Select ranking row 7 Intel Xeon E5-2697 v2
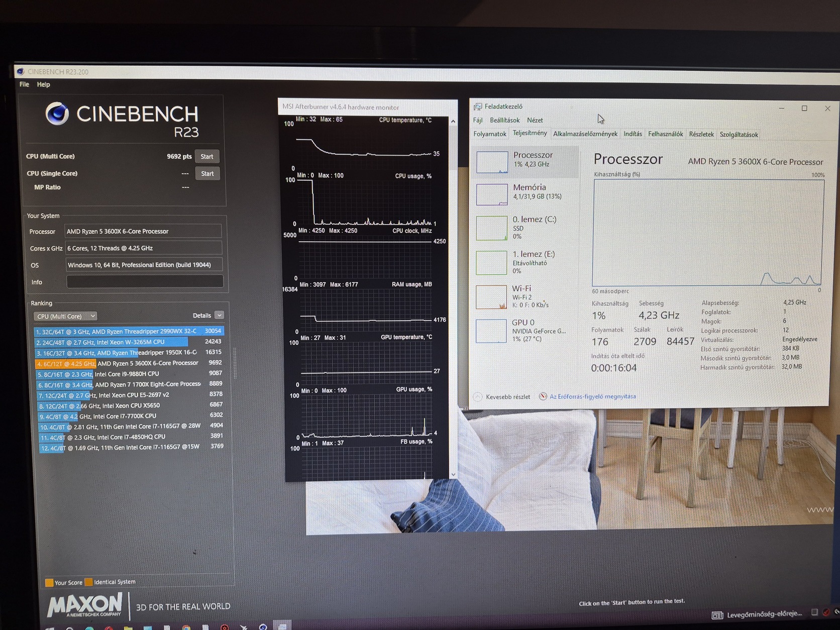840x630 pixels. pos(130,394)
